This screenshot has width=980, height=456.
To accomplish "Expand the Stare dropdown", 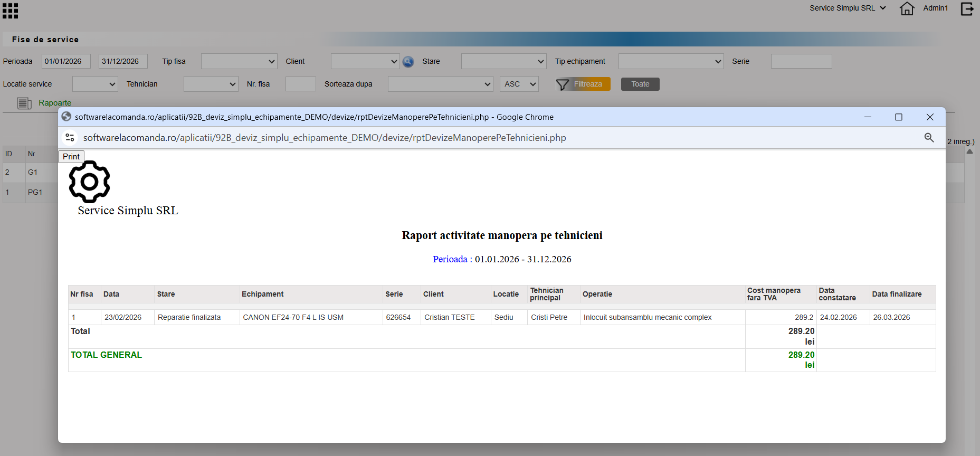I will (504, 61).
